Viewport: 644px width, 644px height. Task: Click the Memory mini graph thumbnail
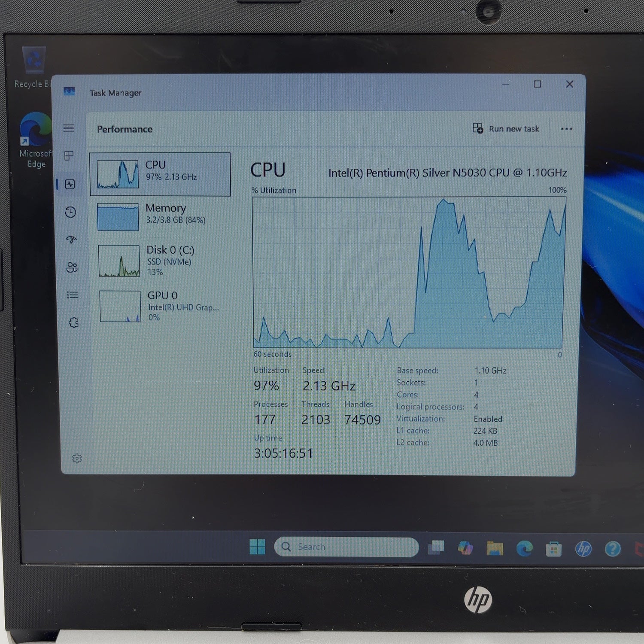click(118, 217)
